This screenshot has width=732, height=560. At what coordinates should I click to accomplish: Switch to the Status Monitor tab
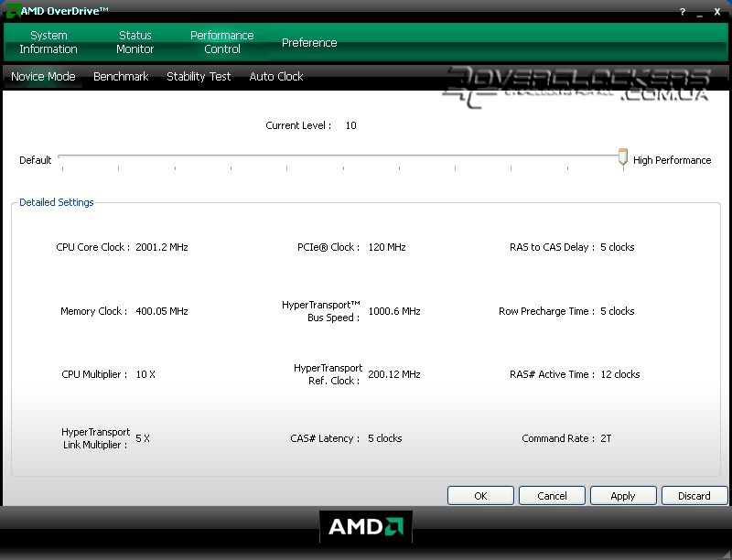[135, 42]
